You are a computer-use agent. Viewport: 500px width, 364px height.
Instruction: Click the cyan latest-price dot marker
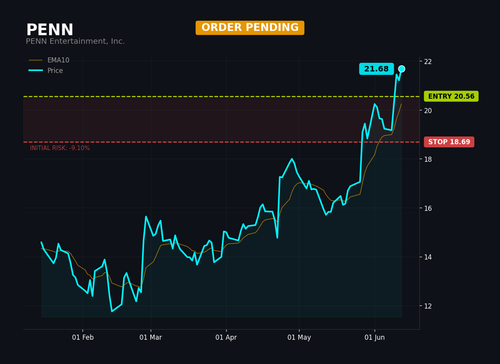pyautogui.click(x=402, y=69)
